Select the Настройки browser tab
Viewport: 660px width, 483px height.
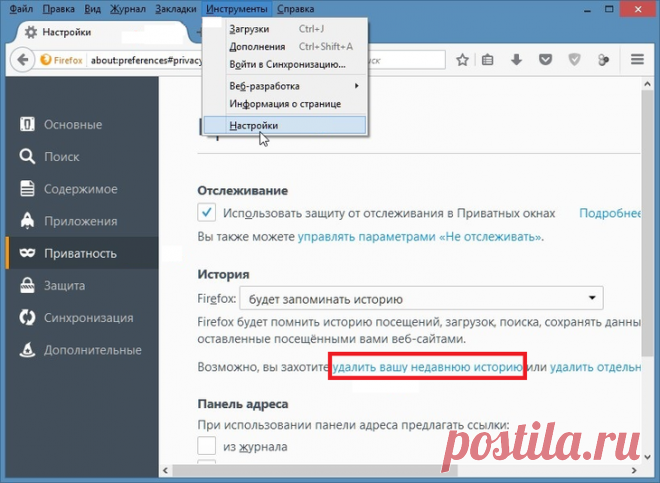point(100,32)
